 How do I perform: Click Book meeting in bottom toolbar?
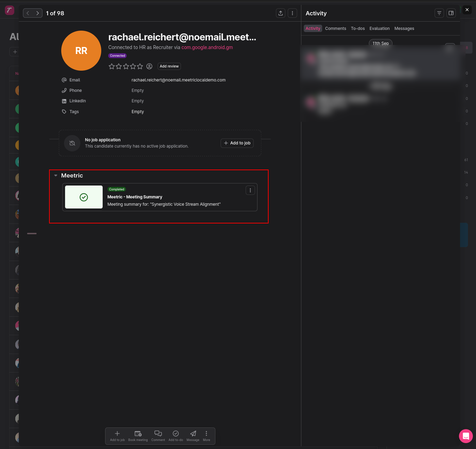(x=138, y=436)
